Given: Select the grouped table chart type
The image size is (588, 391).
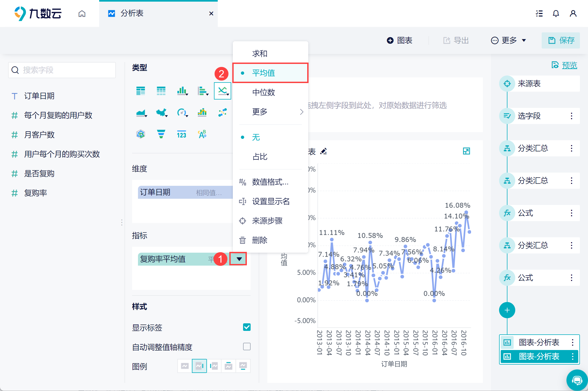Looking at the screenshot, I should 141,91.
